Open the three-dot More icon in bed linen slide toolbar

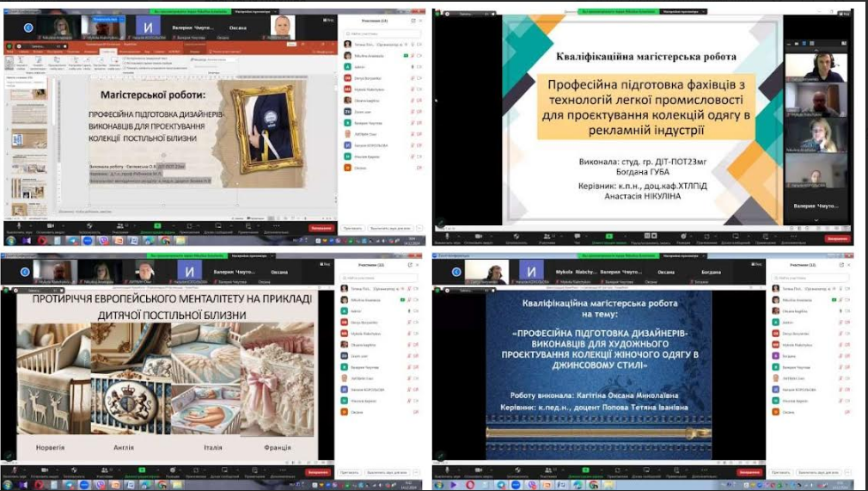pos(276,225)
